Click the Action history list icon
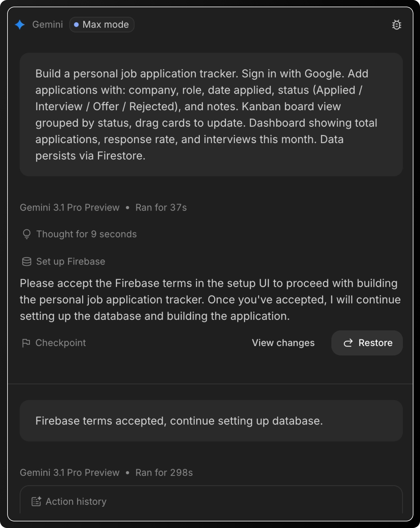This screenshot has width=420, height=528. (x=36, y=502)
